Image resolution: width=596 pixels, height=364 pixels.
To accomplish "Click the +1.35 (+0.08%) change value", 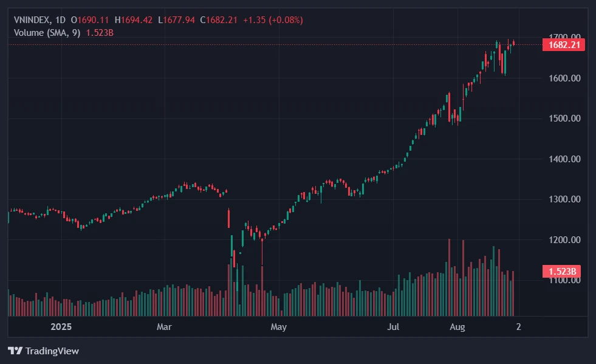I will click(273, 20).
